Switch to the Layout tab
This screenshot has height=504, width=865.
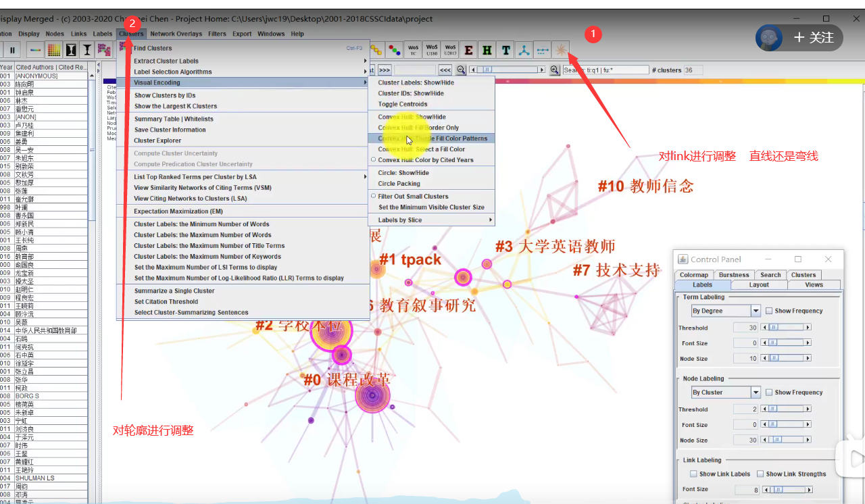pos(759,285)
